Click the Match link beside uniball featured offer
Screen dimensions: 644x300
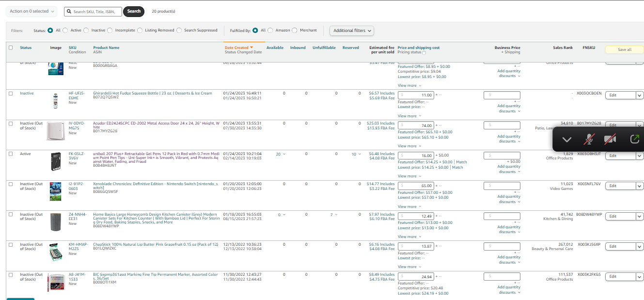[x=462, y=162]
